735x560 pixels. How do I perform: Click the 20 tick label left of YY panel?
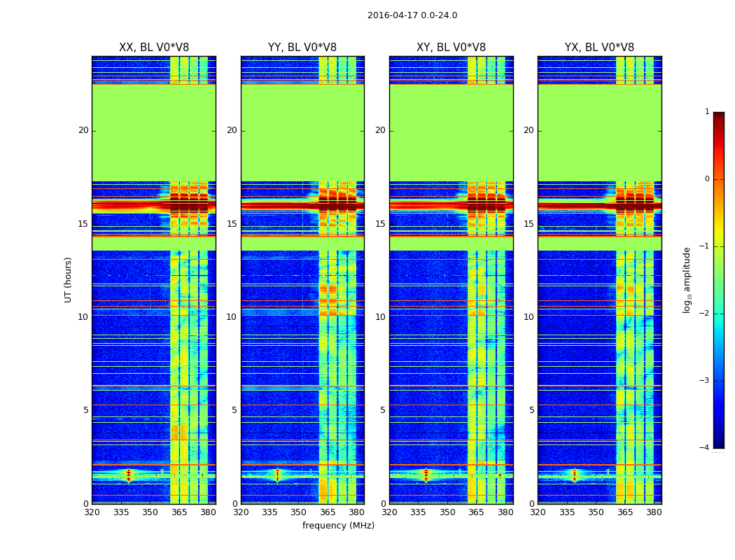point(232,130)
